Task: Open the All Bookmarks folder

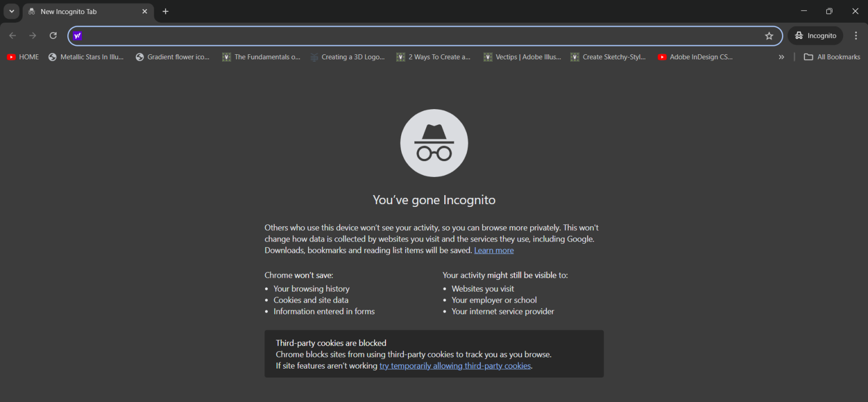Action: tap(832, 57)
